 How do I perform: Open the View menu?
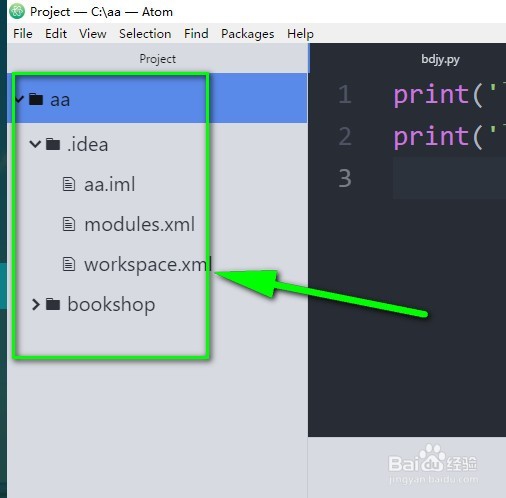93,34
